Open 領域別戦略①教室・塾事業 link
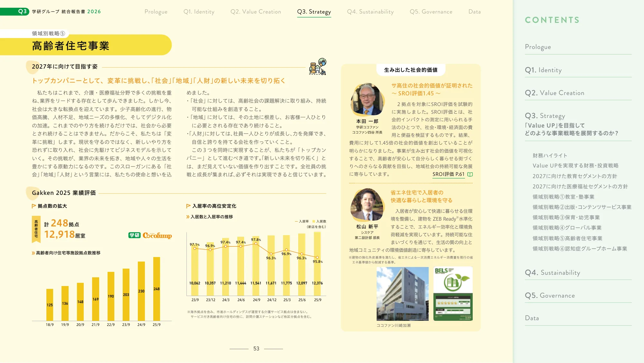Viewport: 644px width, 363px height. click(x=563, y=197)
